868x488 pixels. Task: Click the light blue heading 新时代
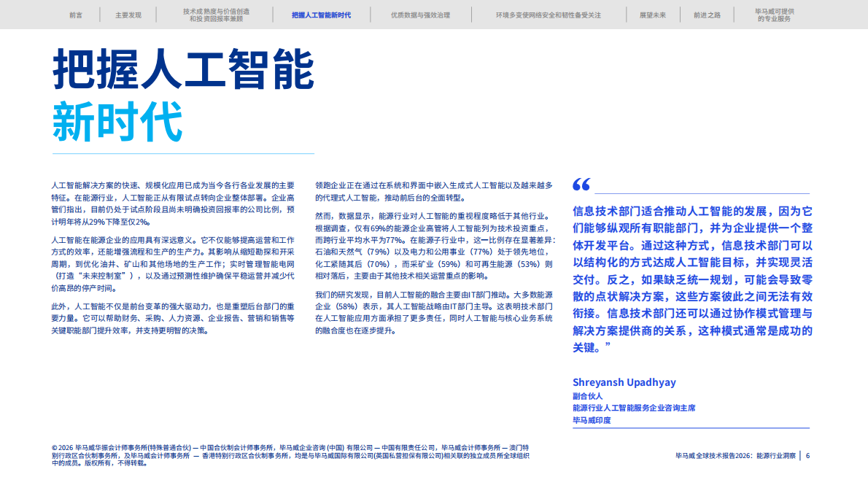(117, 122)
